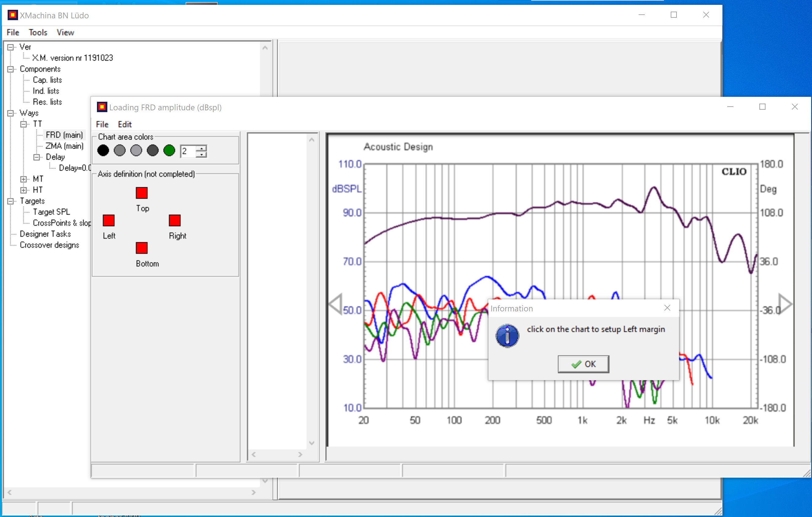Screen dimensions: 812x517
Task: Select Designer Tasks tree item
Action: pyautogui.click(x=45, y=234)
